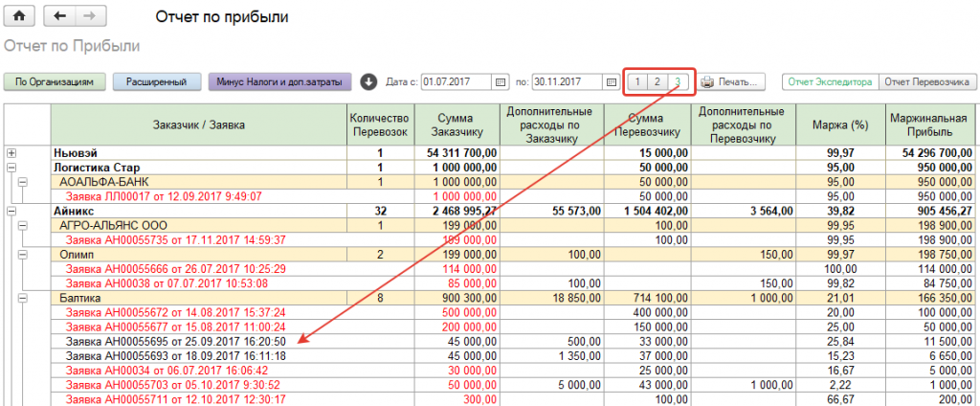Image resolution: width=980 pixels, height=406 pixels.
Task: Click the 3 564,00 carrier extra costs cell
Action: pos(743,212)
